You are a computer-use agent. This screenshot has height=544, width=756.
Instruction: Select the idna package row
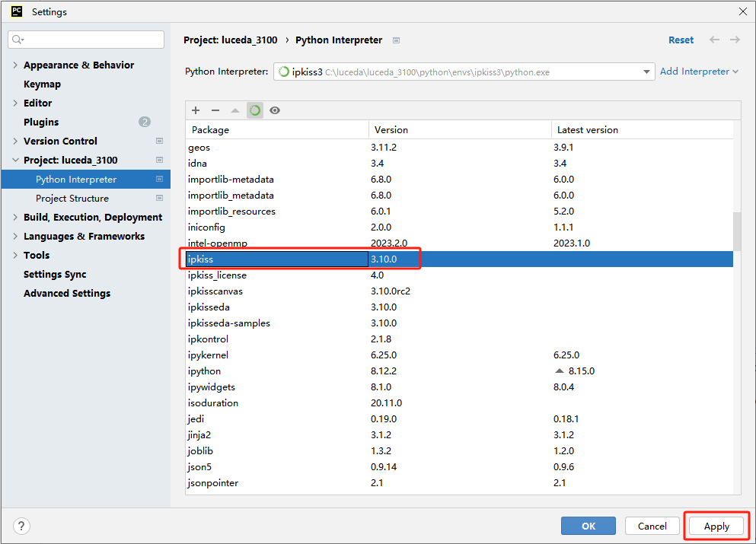tap(460, 164)
